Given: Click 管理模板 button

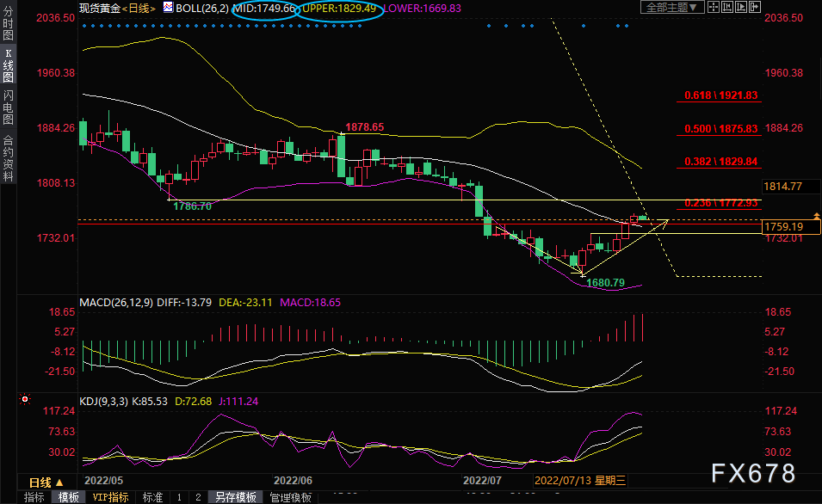Looking at the screenshot, I should point(290,497).
